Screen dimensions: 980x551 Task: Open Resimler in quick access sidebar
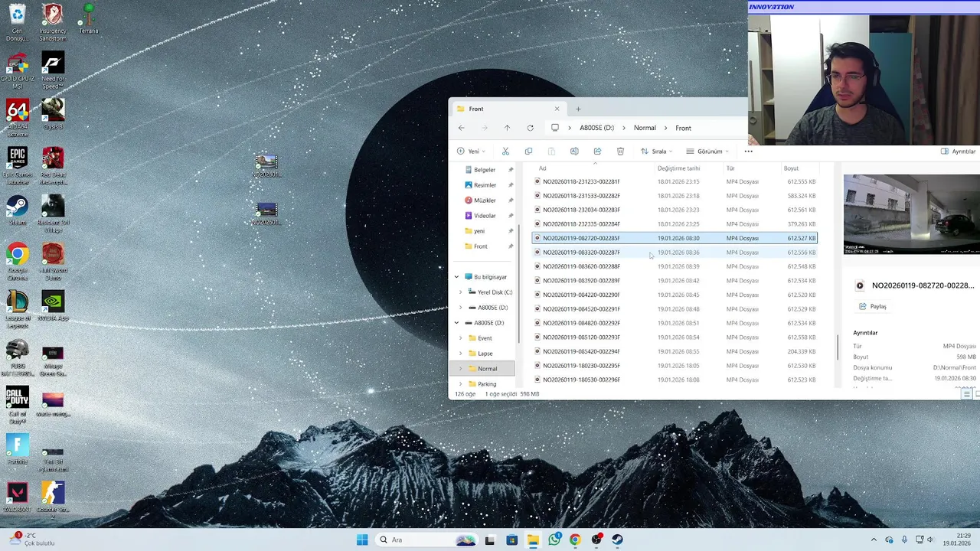click(x=485, y=185)
